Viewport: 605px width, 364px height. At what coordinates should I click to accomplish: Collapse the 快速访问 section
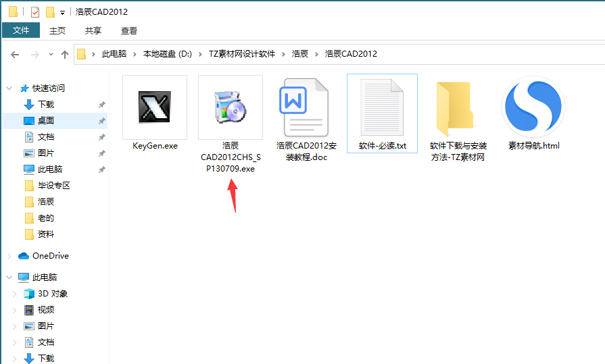(9, 88)
